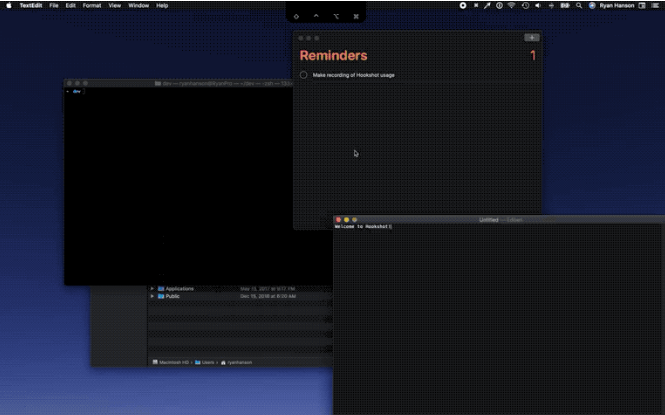Click the Applications folder modified date

click(x=268, y=289)
